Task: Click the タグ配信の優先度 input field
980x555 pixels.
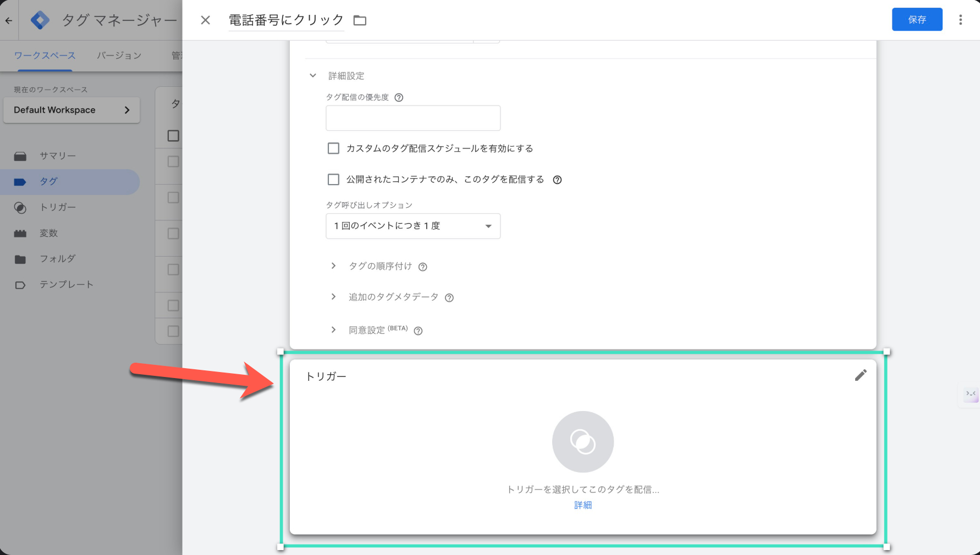Action: click(x=413, y=118)
